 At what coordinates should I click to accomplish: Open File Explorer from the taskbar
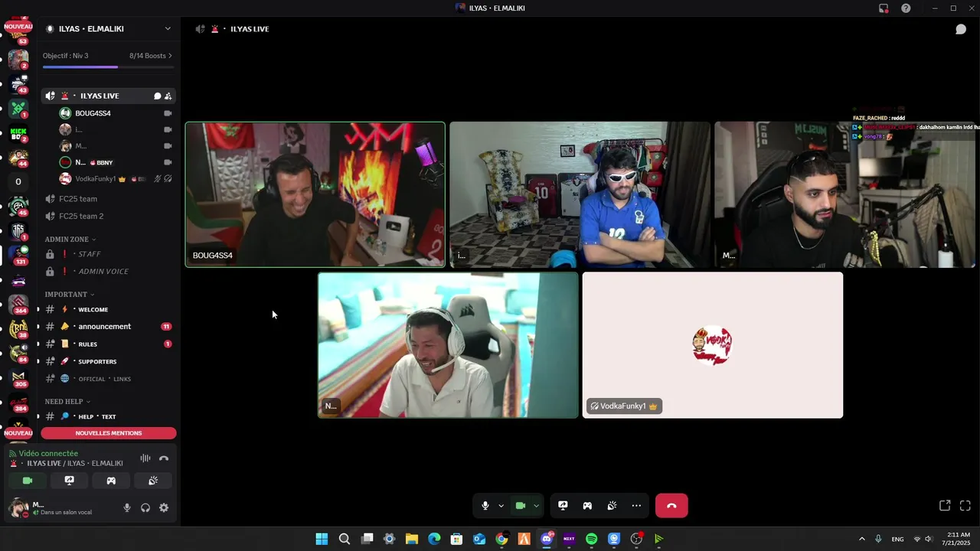(x=412, y=539)
